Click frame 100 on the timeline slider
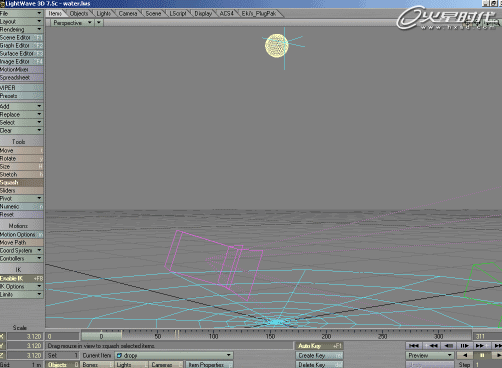The height and width of the screenshot is (368, 502). (x=213, y=336)
